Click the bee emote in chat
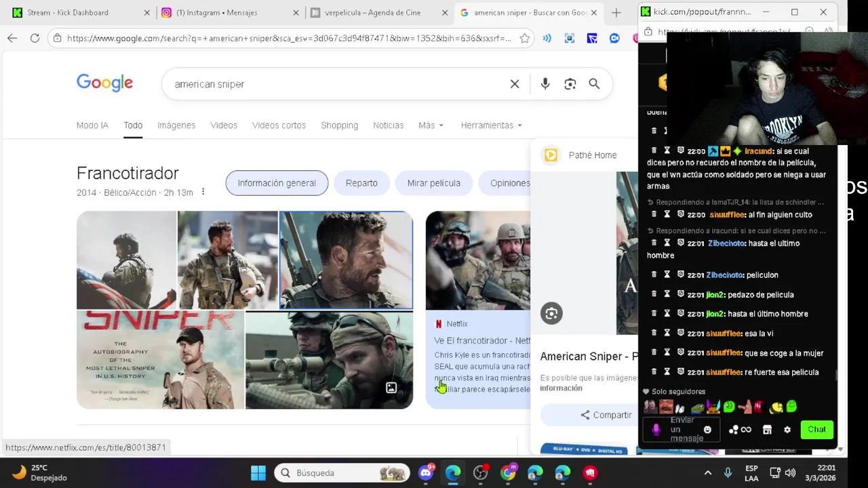The width and height of the screenshot is (868, 488). click(776, 407)
